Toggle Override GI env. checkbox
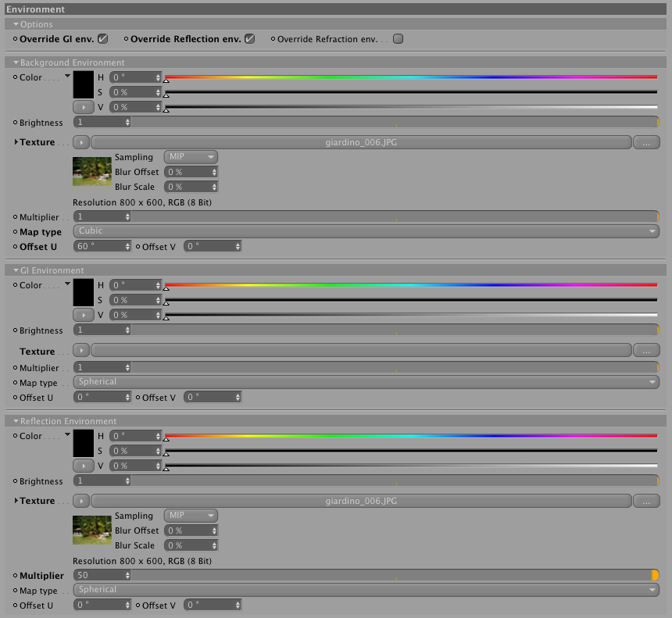The height and width of the screenshot is (618, 672). pyautogui.click(x=102, y=39)
